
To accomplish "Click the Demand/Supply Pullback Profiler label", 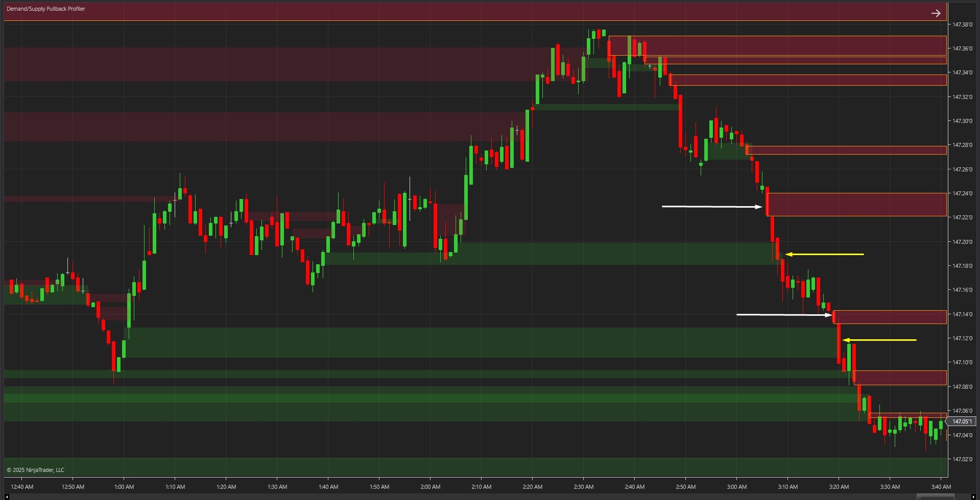I will [46, 9].
